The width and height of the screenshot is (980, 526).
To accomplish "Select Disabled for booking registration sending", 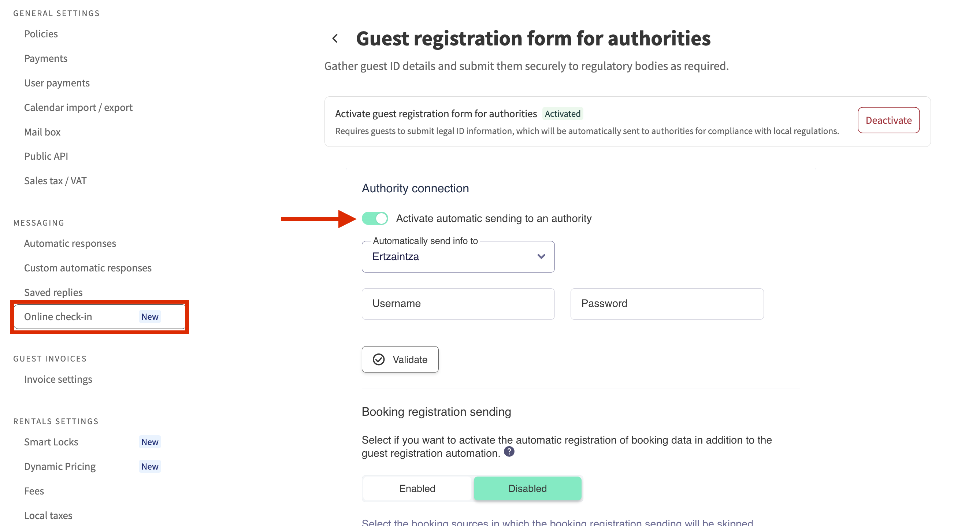I will (x=527, y=488).
